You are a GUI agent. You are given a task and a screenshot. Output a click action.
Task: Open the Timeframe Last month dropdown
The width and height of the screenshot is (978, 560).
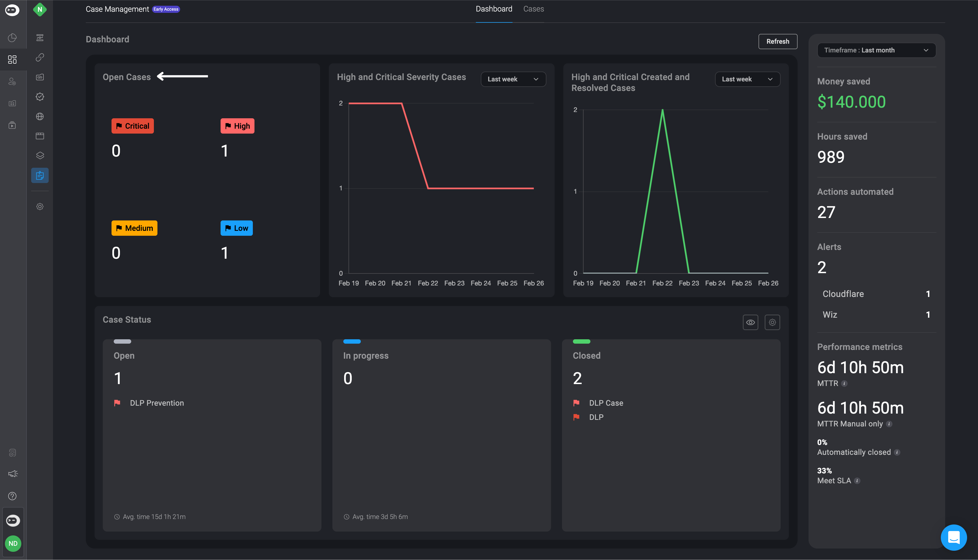coord(876,50)
